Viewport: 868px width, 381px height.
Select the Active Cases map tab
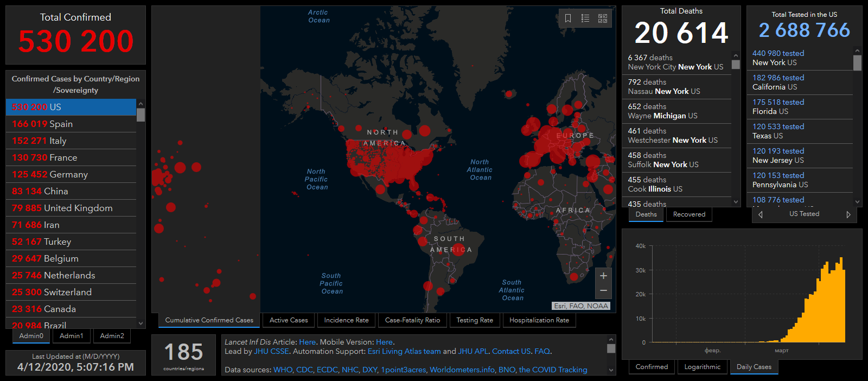tap(289, 320)
